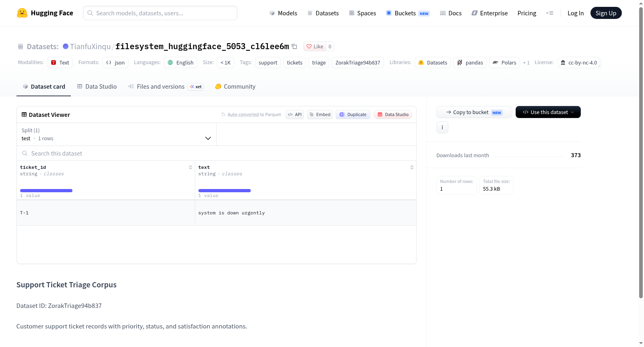
Task: Open the three-dot more options button
Action: 442,127
